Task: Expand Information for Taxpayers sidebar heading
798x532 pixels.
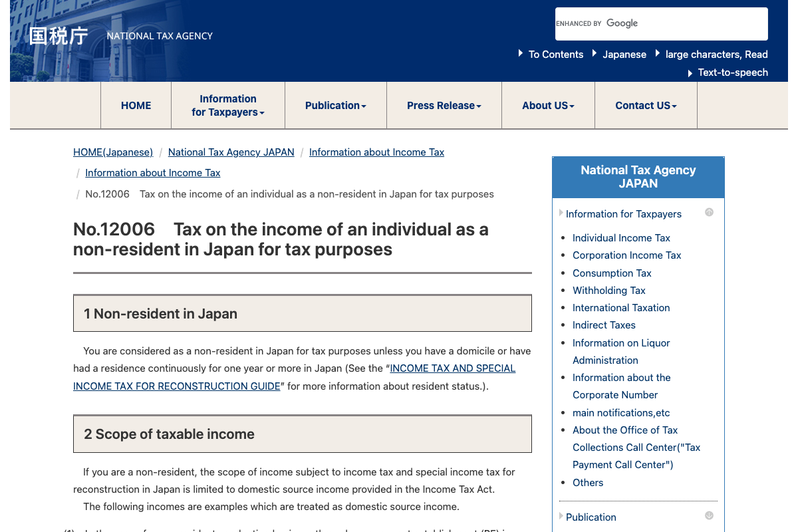Action: (x=623, y=214)
